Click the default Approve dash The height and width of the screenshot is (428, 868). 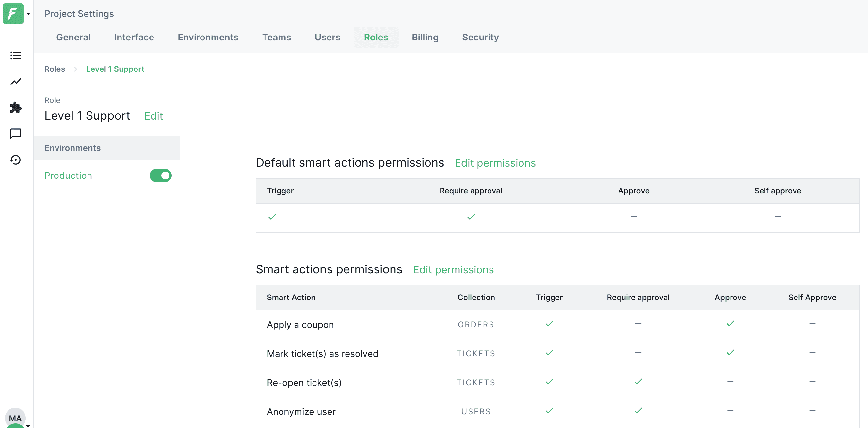(634, 217)
